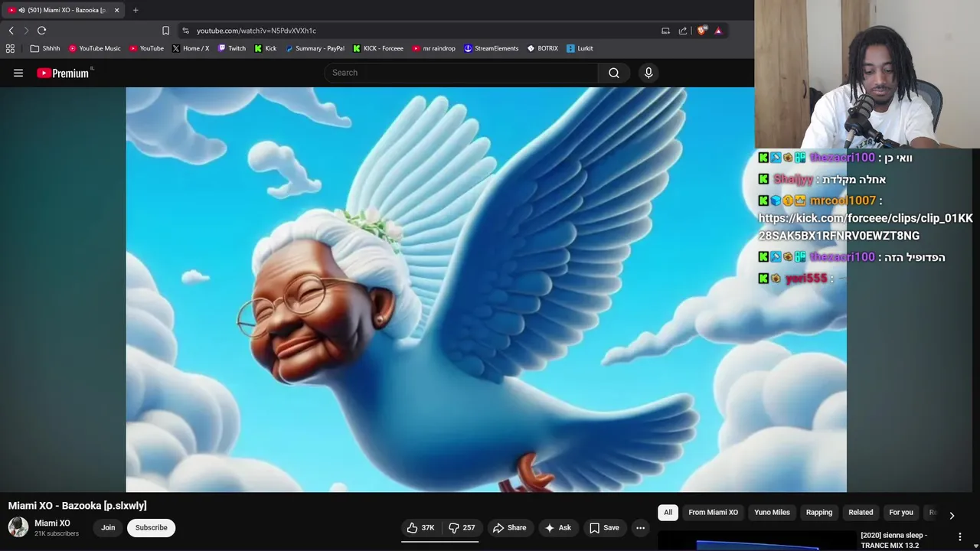Image resolution: width=980 pixels, height=551 pixels.
Task: Cast or picture-in-picture icon in address bar
Action: tap(665, 31)
